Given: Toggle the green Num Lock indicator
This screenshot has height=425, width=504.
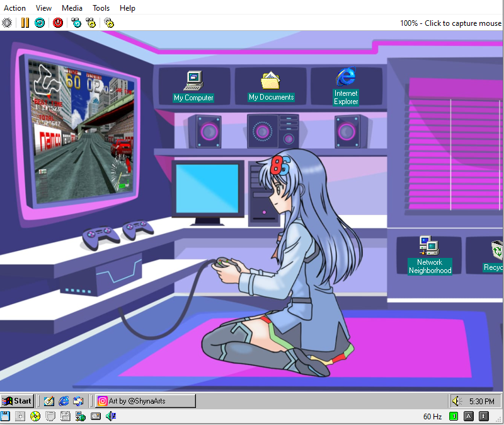Looking at the screenshot, I should [x=454, y=416].
